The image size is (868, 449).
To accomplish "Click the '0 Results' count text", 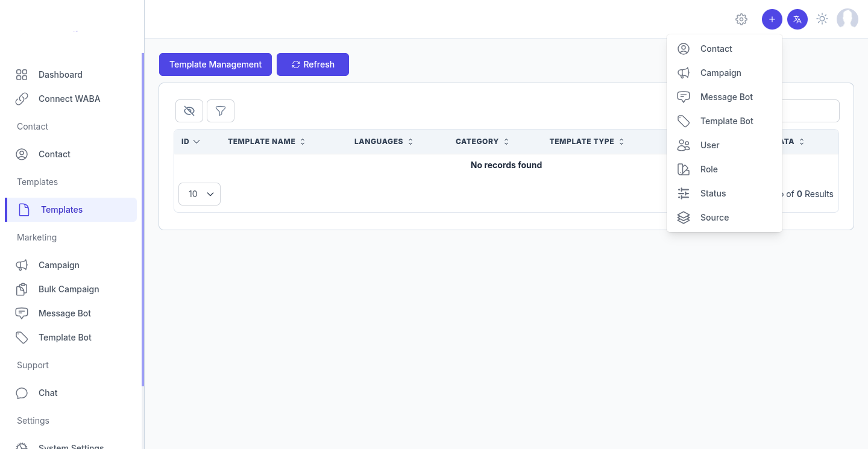I will 815,194.
